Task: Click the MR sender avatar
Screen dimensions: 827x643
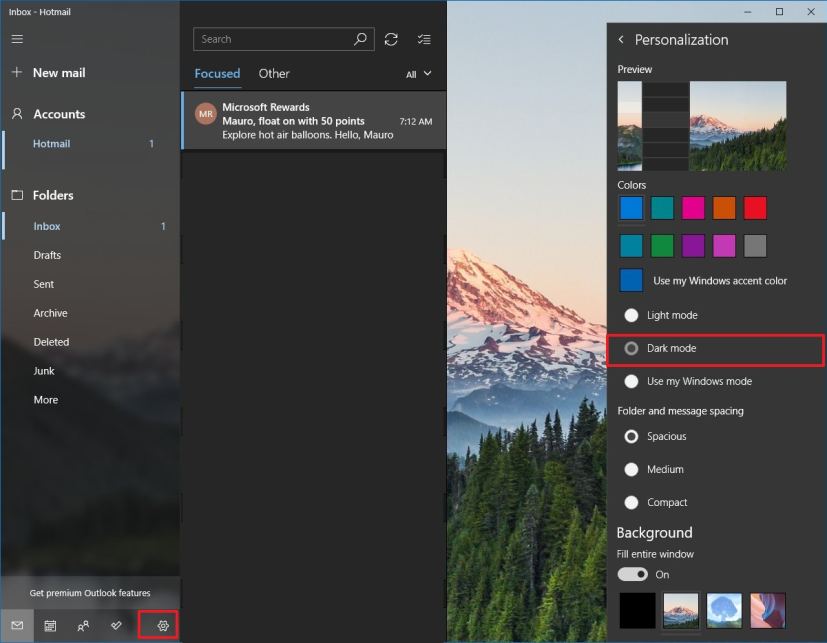Action: pos(206,114)
